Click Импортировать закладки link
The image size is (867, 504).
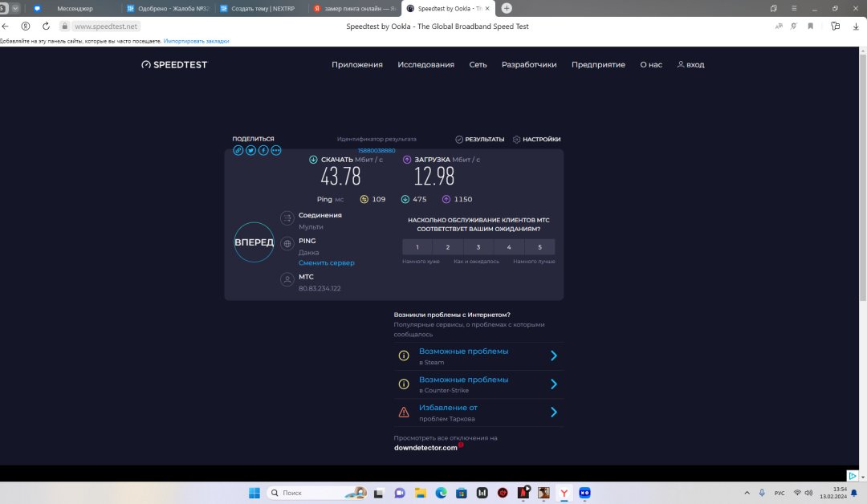(x=197, y=41)
